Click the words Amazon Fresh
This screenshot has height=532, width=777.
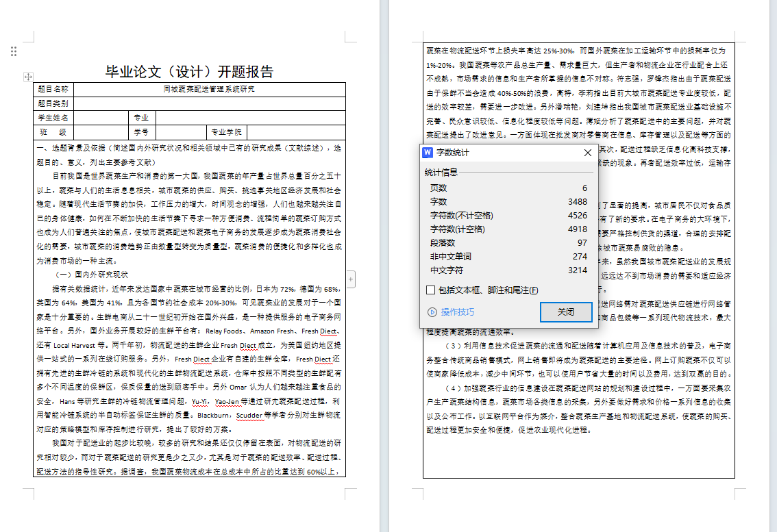[x=272, y=331]
